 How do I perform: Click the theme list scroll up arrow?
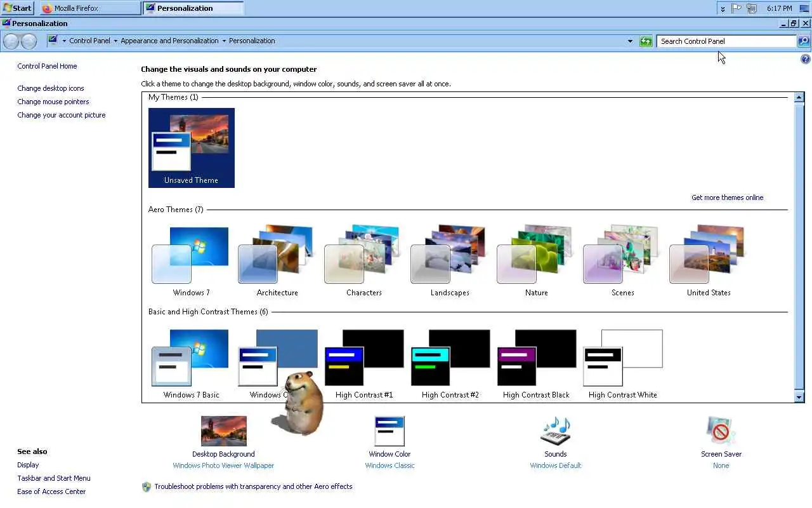click(x=799, y=97)
